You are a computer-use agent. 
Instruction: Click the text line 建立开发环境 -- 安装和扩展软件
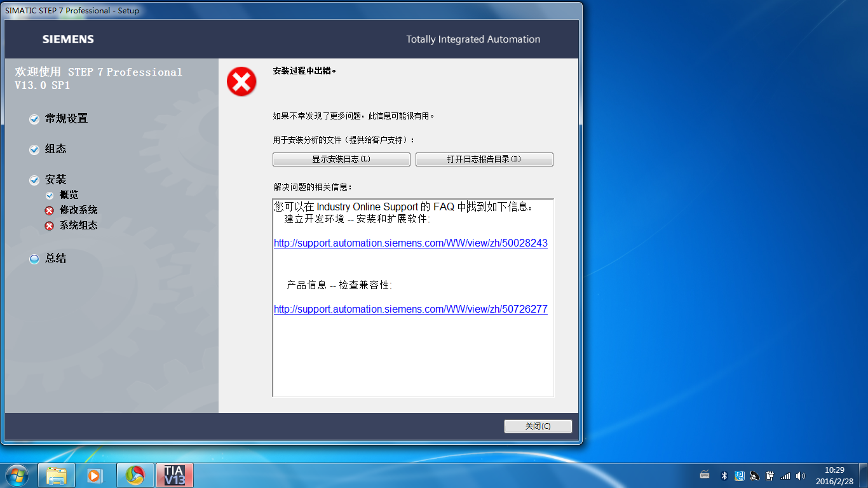[358, 219]
